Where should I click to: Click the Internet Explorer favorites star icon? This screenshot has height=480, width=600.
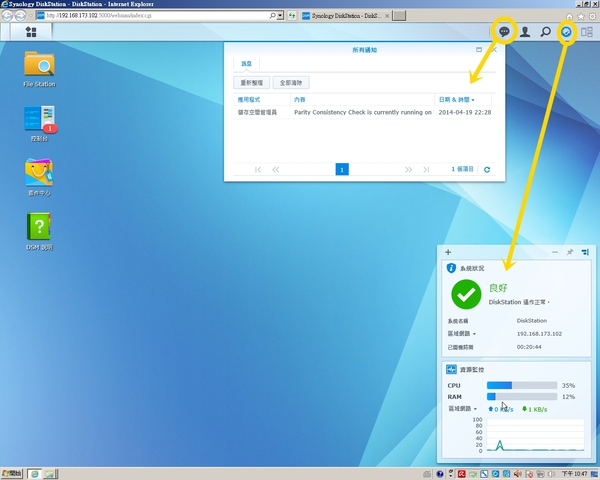[581, 16]
